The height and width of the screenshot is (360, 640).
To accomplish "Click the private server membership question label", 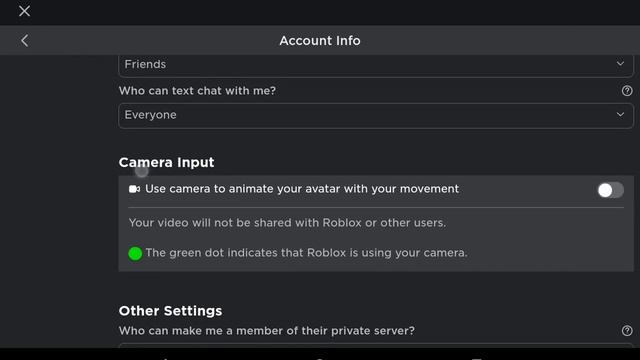I will point(267,331).
